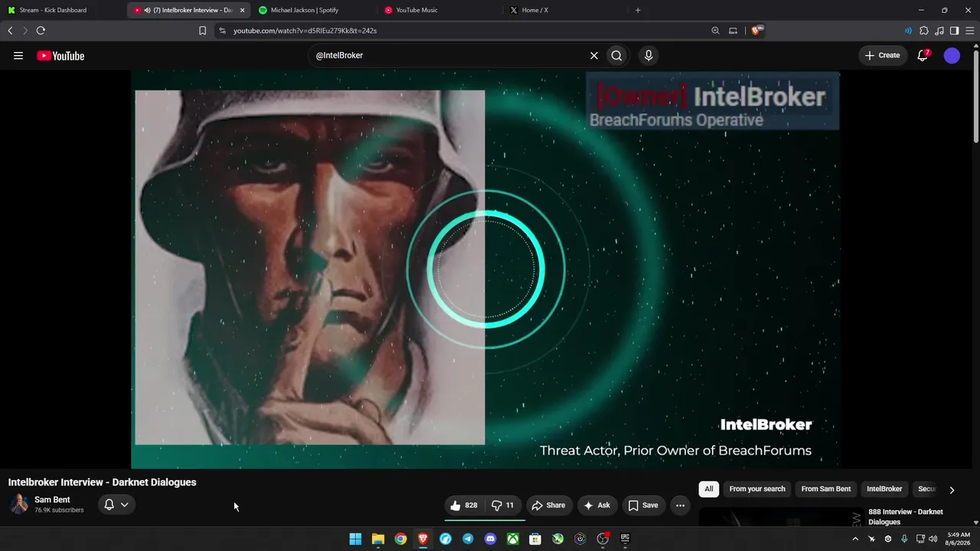The height and width of the screenshot is (551, 980).
Task: Open the 888 Interview - Darknet Dialogues video
Action: point(906,517)
